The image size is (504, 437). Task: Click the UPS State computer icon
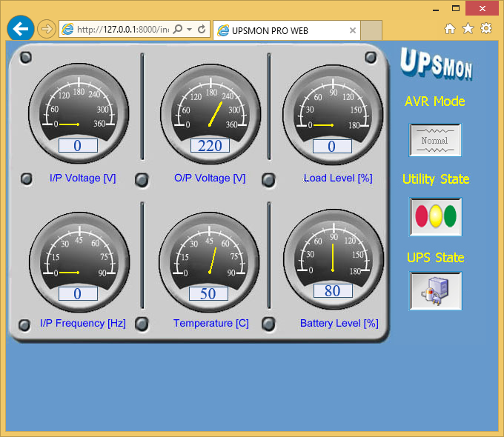coord(436,291)
